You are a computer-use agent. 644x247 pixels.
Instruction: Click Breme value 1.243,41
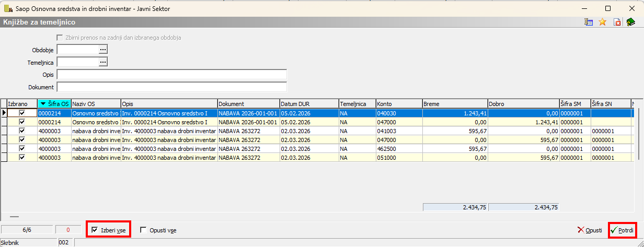pyautogui.click(x=455, y=113)
